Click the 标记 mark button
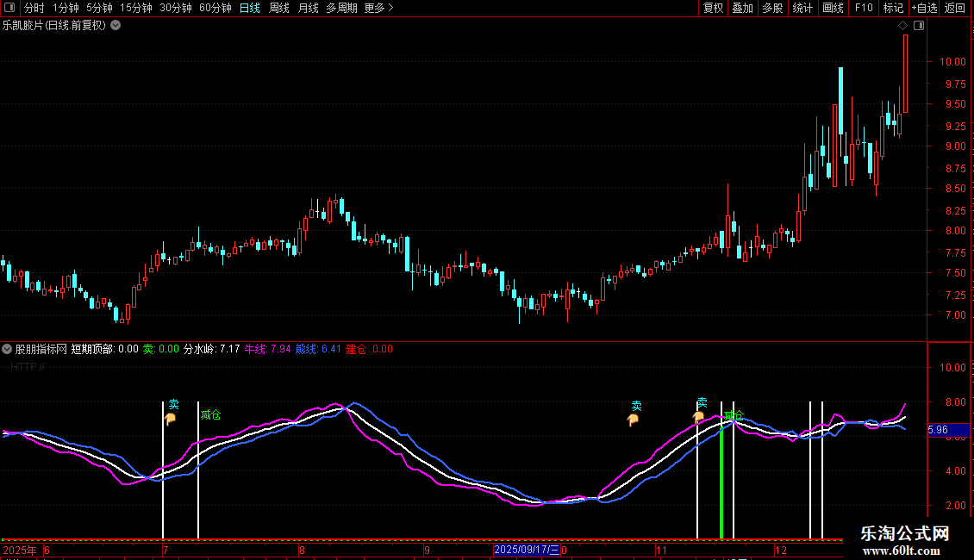 click(893, 8)
